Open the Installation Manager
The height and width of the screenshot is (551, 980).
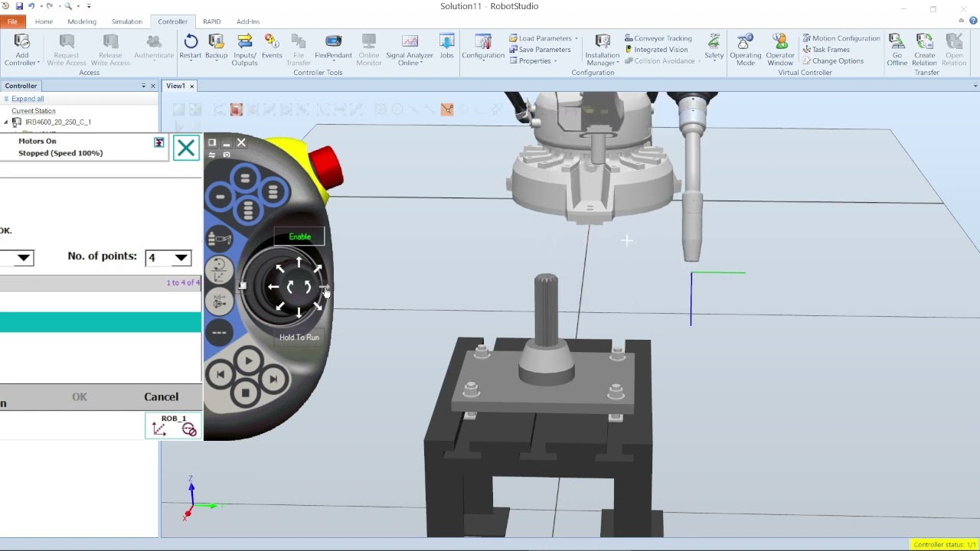[x=603, y=50]
